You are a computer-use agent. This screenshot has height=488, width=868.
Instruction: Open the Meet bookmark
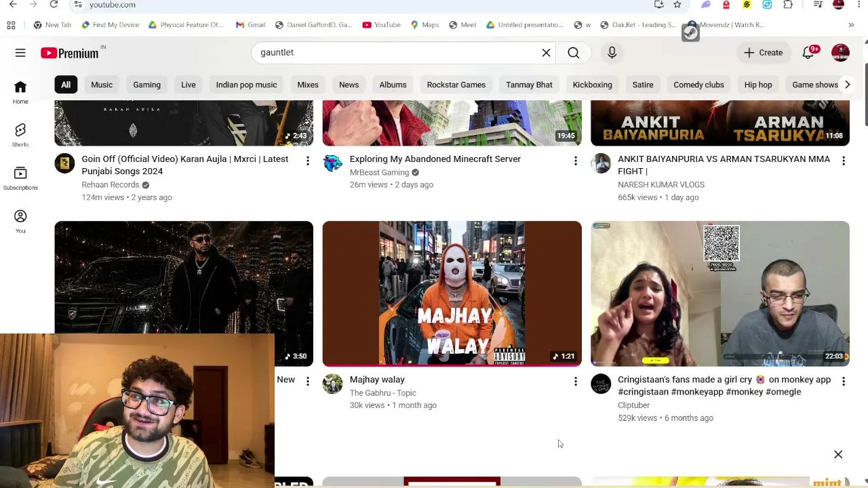[x=462, y=25]
